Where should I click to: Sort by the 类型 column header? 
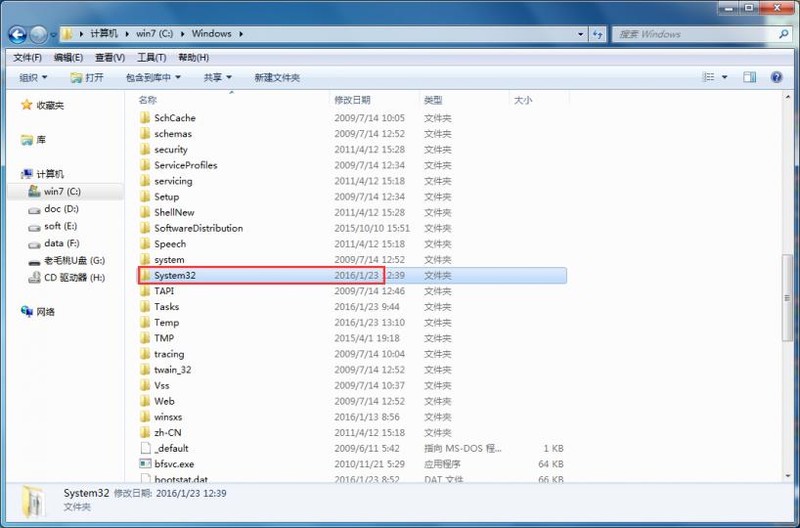(x=433, y=100)
